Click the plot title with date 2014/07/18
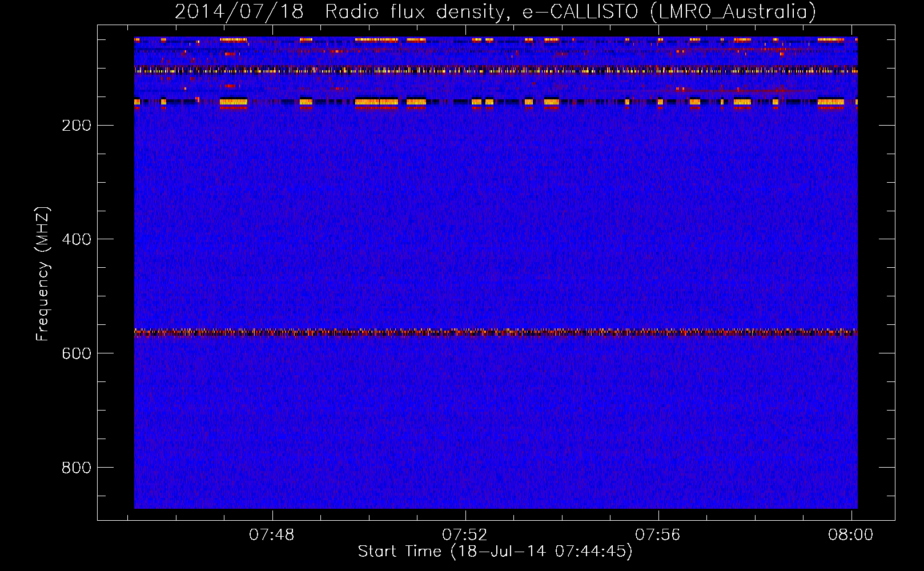This screenshot has height=571, width=924. [495, 11]
